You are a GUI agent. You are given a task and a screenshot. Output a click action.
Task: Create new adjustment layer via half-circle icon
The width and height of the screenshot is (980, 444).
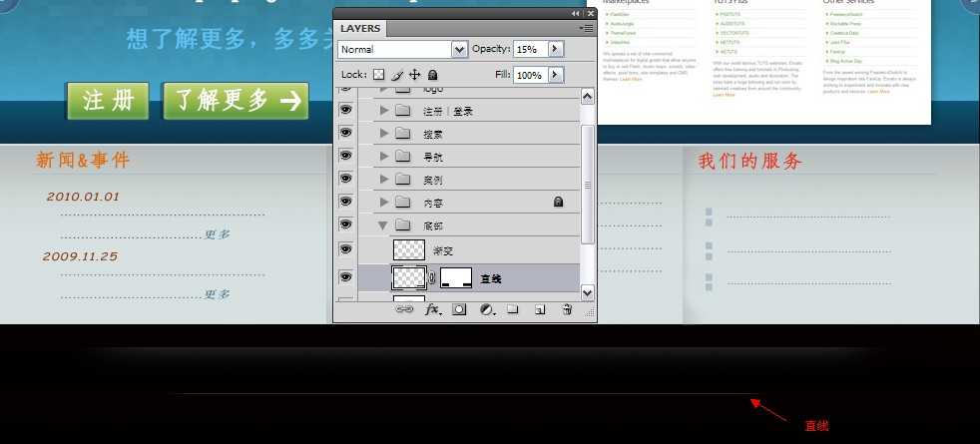487,309
